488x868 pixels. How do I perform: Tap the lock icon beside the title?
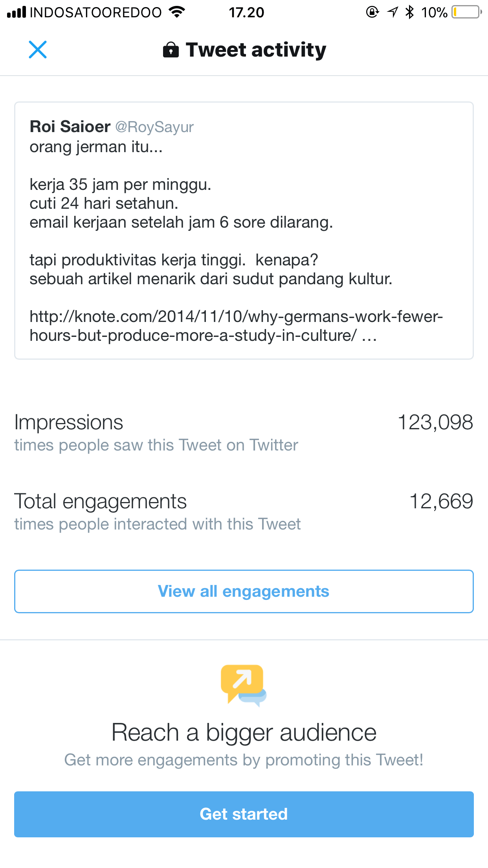pyautogui.click(x=171, y=50)
